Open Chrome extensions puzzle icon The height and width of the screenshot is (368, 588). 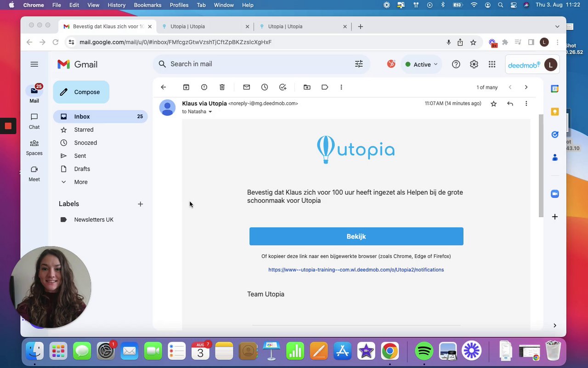pyautogui.click(x=505, y=42)
